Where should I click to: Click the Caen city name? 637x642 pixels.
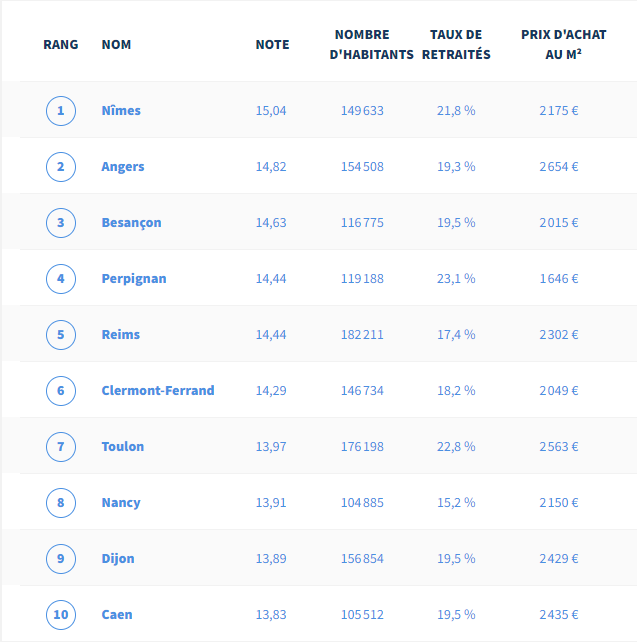(117, 615)
